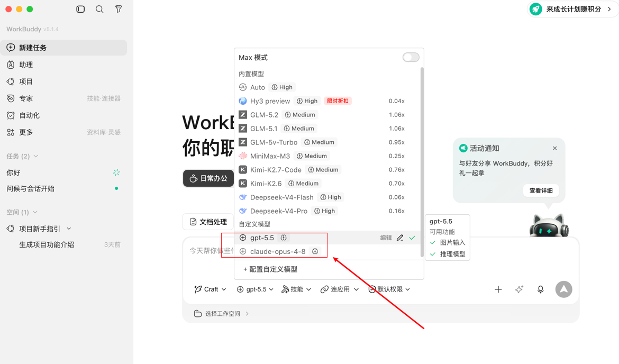Select the Deepseek-V4-Flash model
Viewport: 619px width, 364px height.
point(327,197)
